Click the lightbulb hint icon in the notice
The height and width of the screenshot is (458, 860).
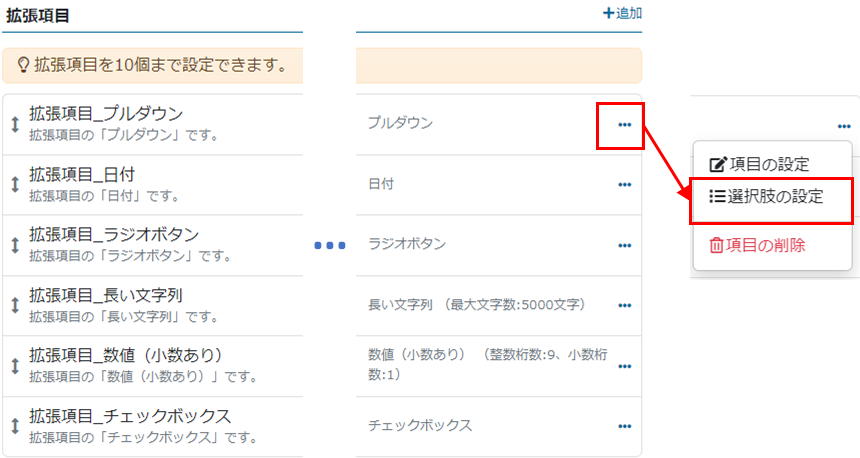pyautogui.click(x=23, y=66)
